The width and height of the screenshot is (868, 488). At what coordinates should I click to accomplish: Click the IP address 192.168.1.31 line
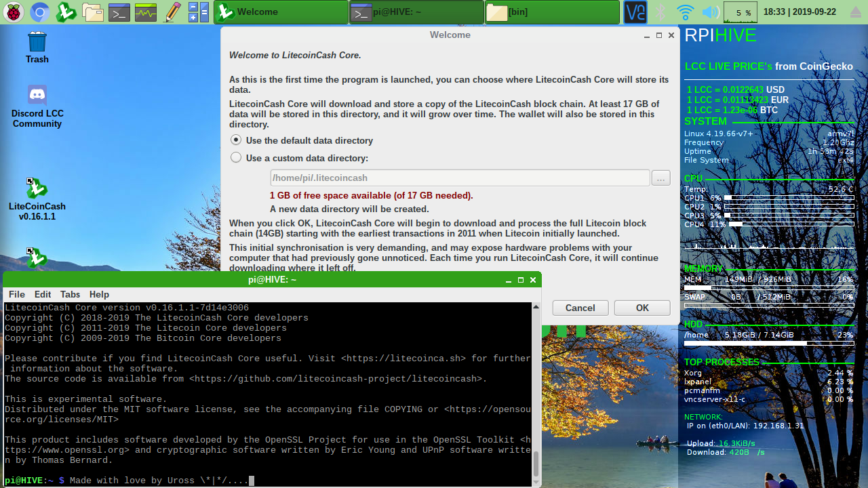coord(745,426)
